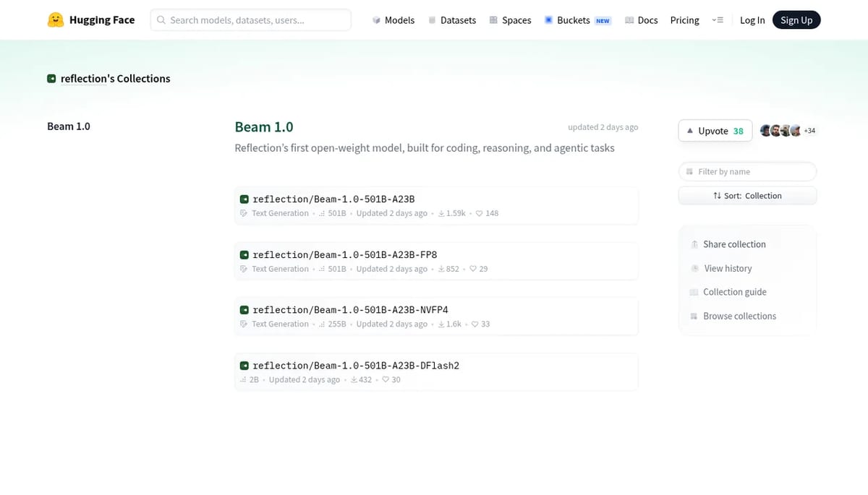Click the Spaces icon in navbar
This screenshot has height=495, width=868.
[493, 20]
